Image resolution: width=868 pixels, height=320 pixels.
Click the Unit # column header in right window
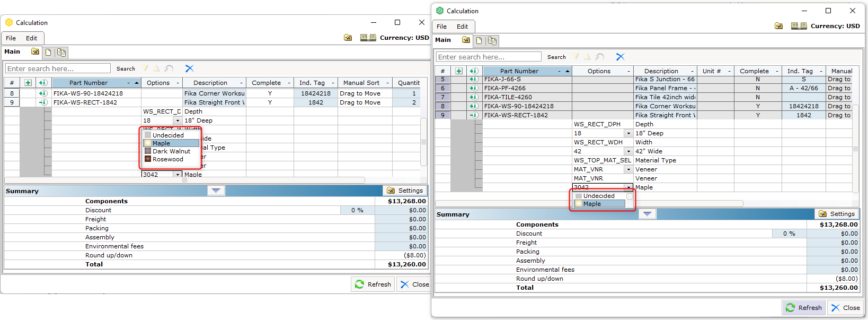pyautogui.click(x=716, y=71)
